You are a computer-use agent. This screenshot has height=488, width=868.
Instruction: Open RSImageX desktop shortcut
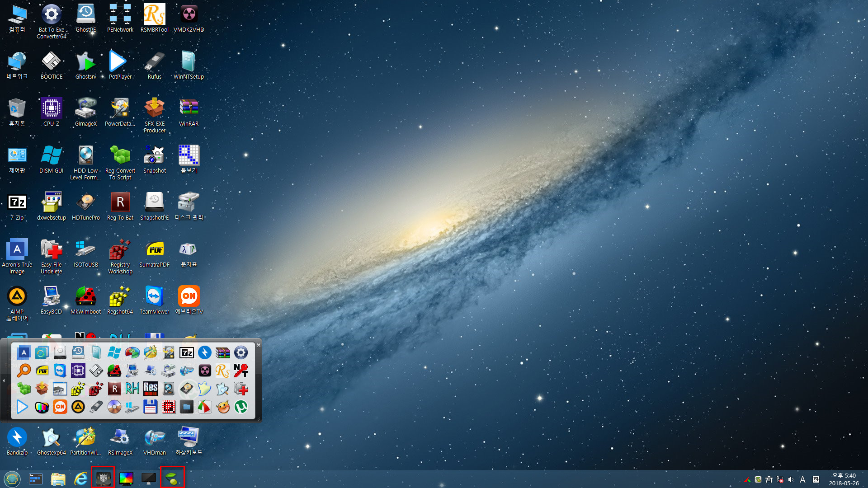coord(120,441)
